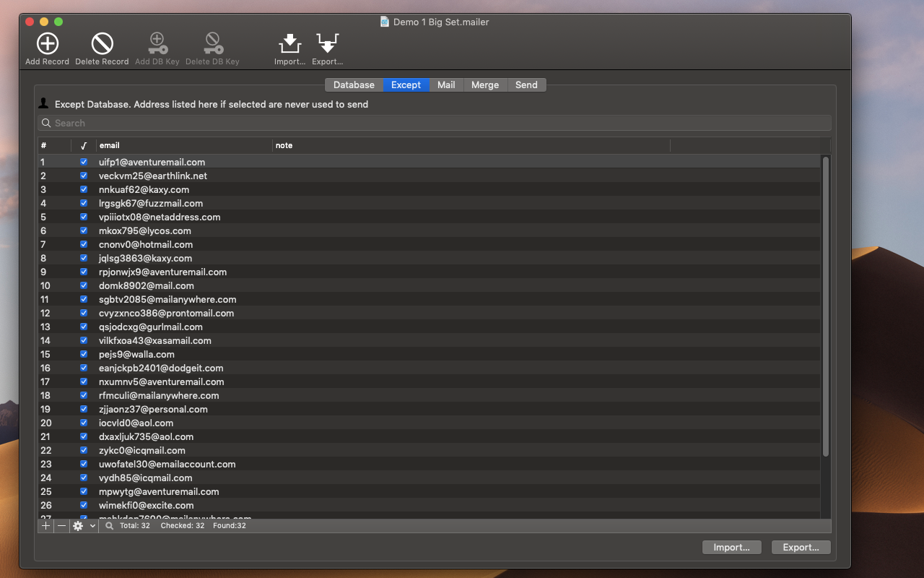Click the Checked: 32 status text
Screen dimensions: 924x578
(183, 526)
